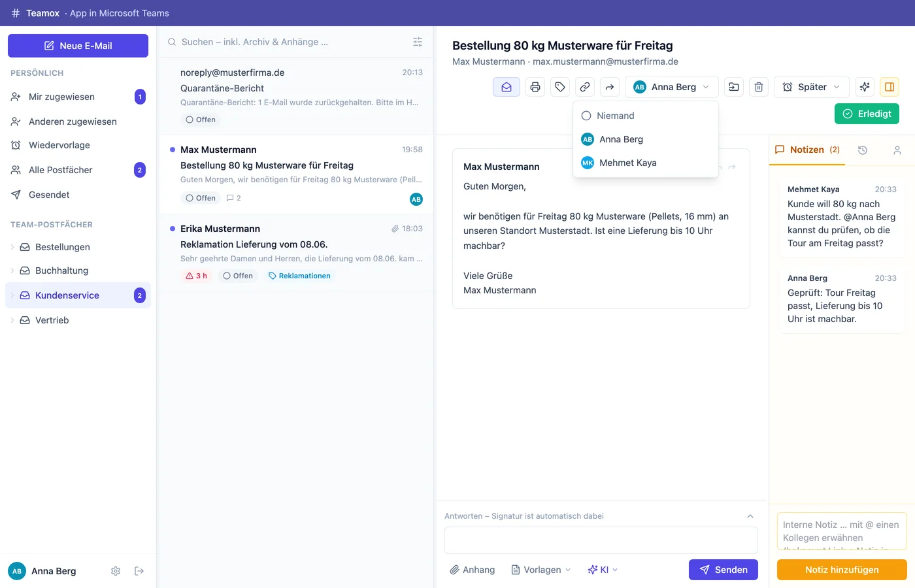Screen dimensions: 915x588
Task: Mark the conversation as Erledigt
Action: 867,114
